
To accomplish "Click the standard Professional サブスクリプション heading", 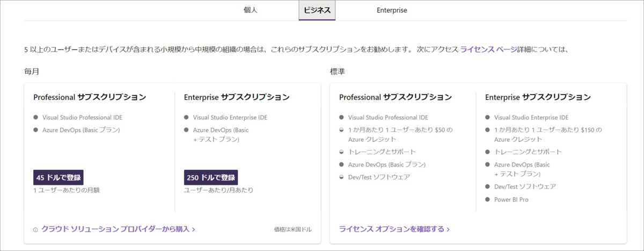I will pos(396,97).
